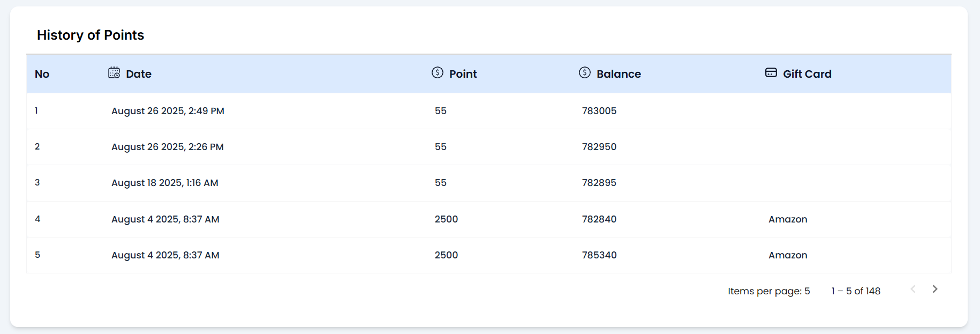Screen dimensions: 980x334
Task: Click the Point column header text
Action: pos(463,74)
